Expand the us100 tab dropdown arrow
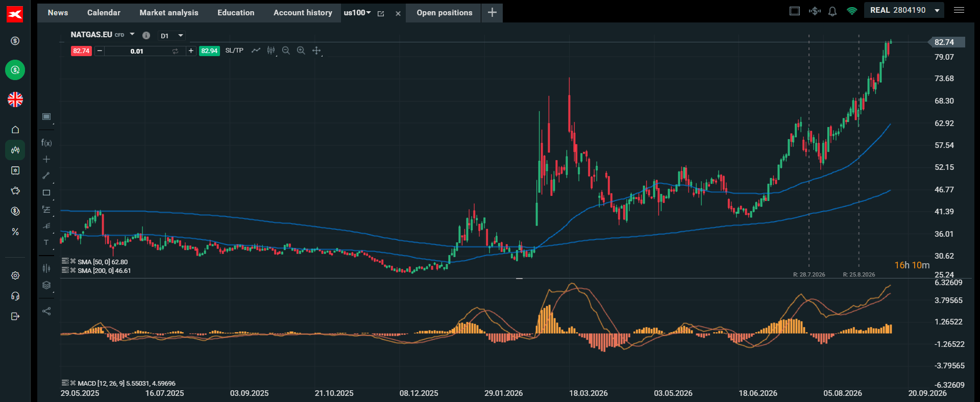 click(x=369, y=13)
